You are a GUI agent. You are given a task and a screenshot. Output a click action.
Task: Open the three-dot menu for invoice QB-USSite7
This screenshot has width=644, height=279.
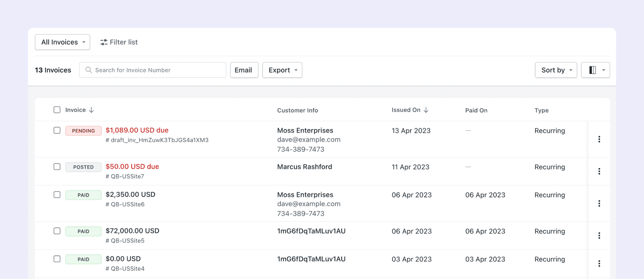pyautogui.click(x=599, y=171)
